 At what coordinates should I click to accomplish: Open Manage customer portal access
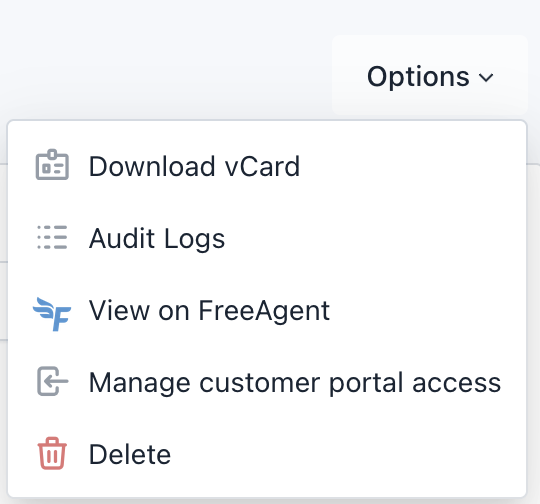[x=267, y=382]
